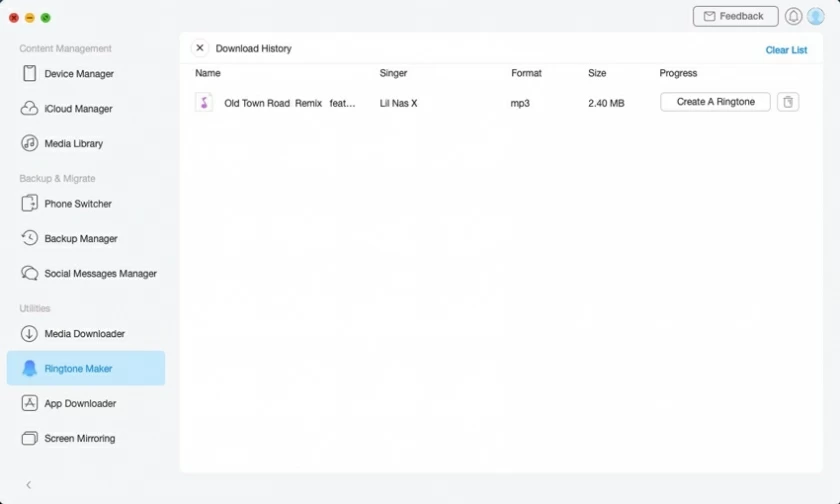Open the Media Downloader utility
Screen dimensions: 840x504
(x=84, y=334)
